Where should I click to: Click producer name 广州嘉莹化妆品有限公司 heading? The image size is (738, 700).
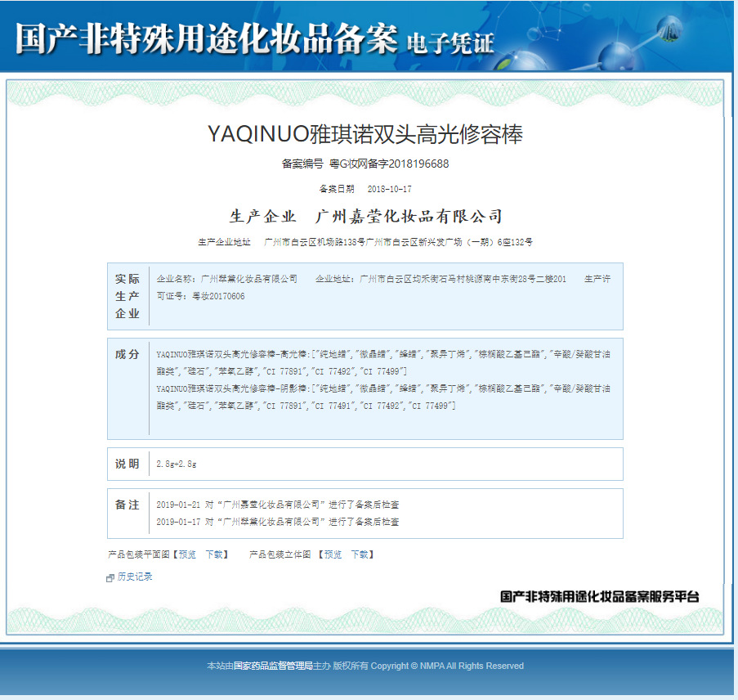tap(409, 216)
